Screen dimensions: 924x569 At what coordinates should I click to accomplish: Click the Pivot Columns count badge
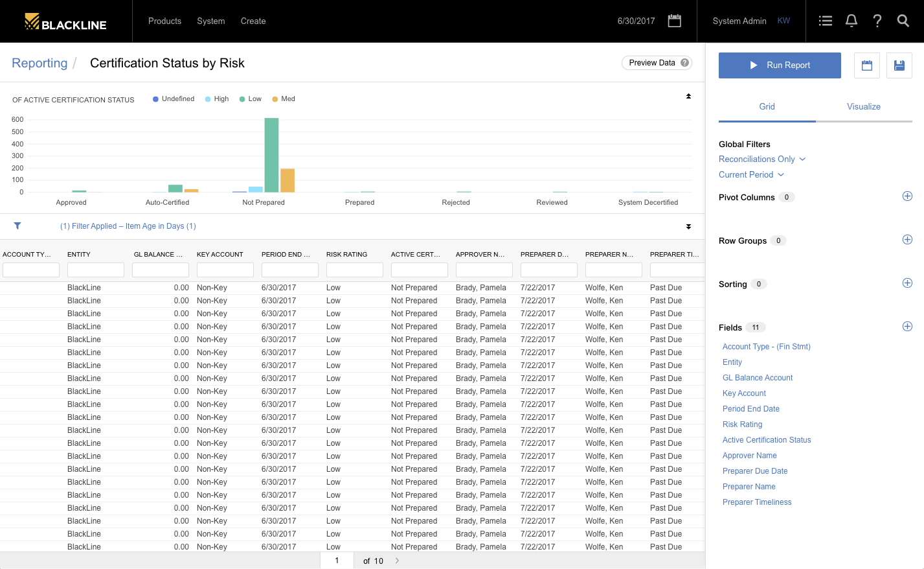pos(787,197)
